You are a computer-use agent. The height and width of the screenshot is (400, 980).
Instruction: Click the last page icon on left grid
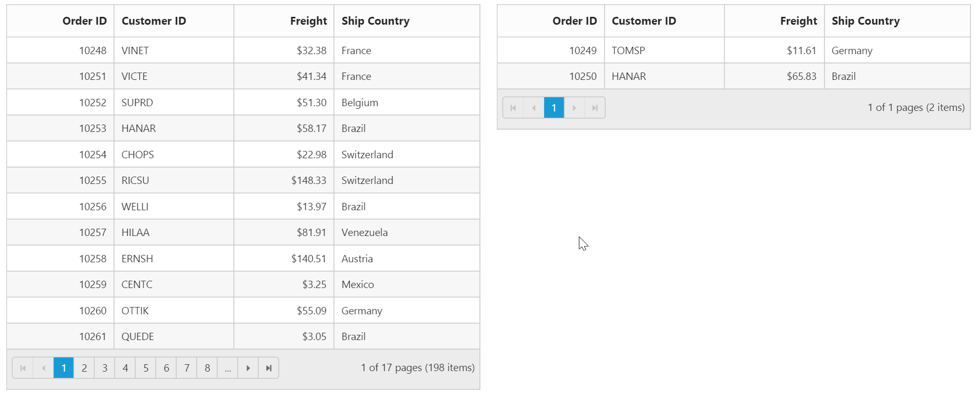pos(268,368)
